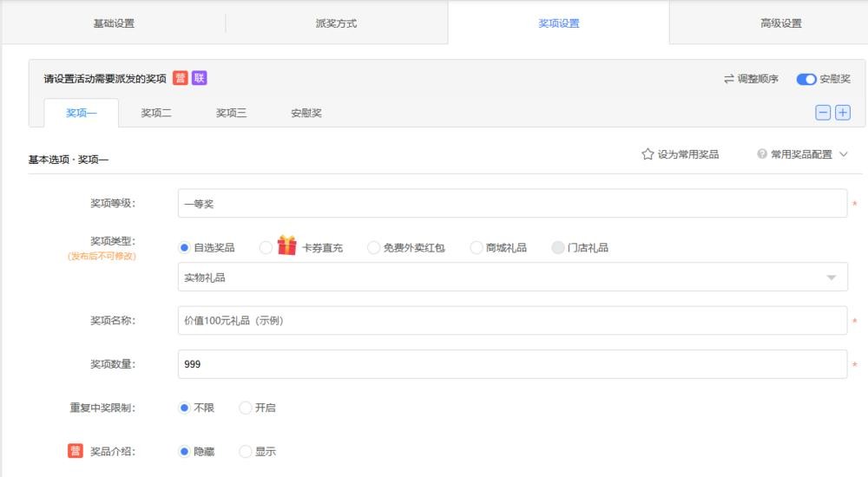Image resolution: width=868 pixels, height=477 pixels.
Task: Expand the 常用奖品配置 dropdown
Action: [842, 154]
